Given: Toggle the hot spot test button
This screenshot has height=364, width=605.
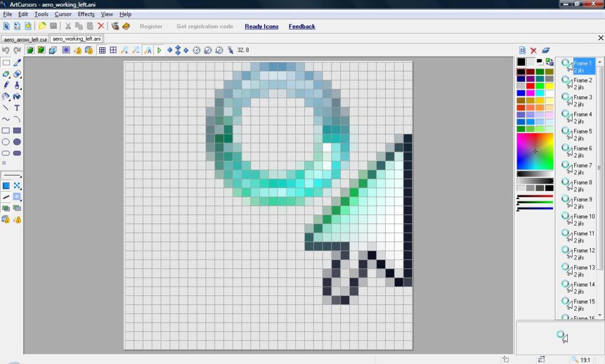Looking at the screenshot, I should pos(230,50).
